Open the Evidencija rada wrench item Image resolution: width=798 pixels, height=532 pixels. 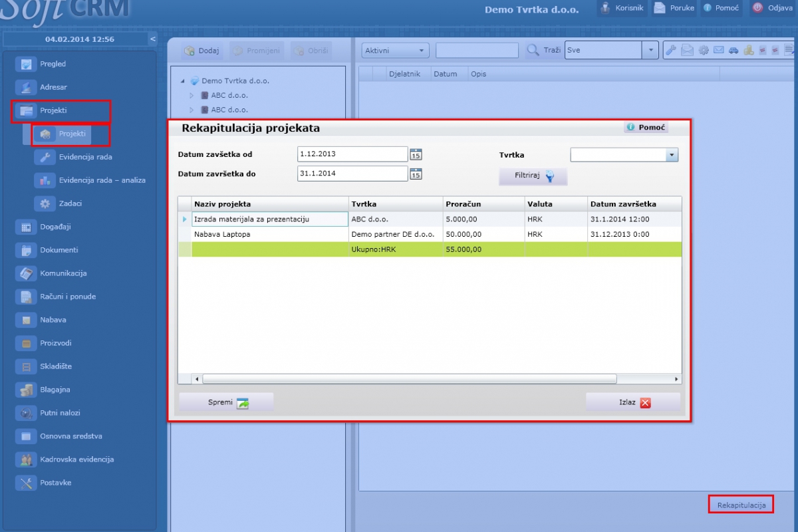pos(73,157)
